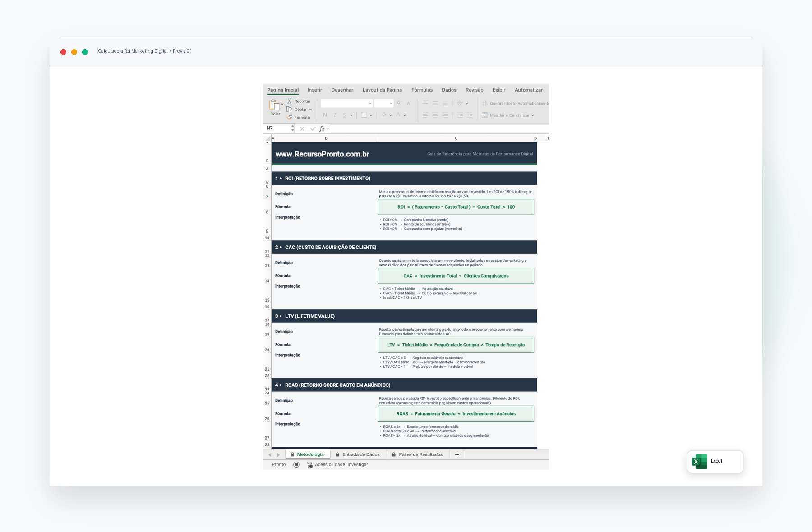Increase the cell indent
This screenshot has height=532, width=812.
(x=470, y=115)
